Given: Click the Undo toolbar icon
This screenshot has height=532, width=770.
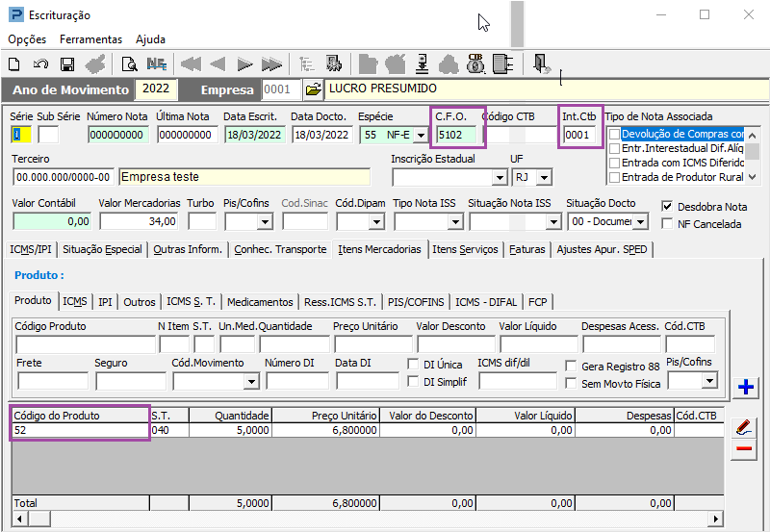Looking at the screenshot, I should click(x=40, y=63).
